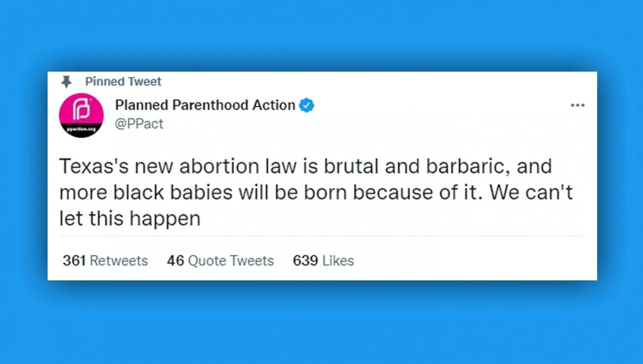Click empty white space right of Likes
The width and height of the screenshot is (643, 364).
click(471, 261)
